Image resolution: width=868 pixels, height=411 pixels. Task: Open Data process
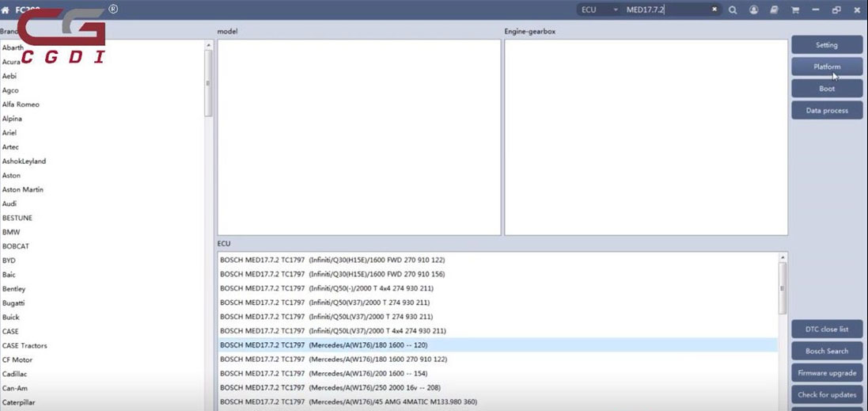pyautogui.click(x=827, y=110)
